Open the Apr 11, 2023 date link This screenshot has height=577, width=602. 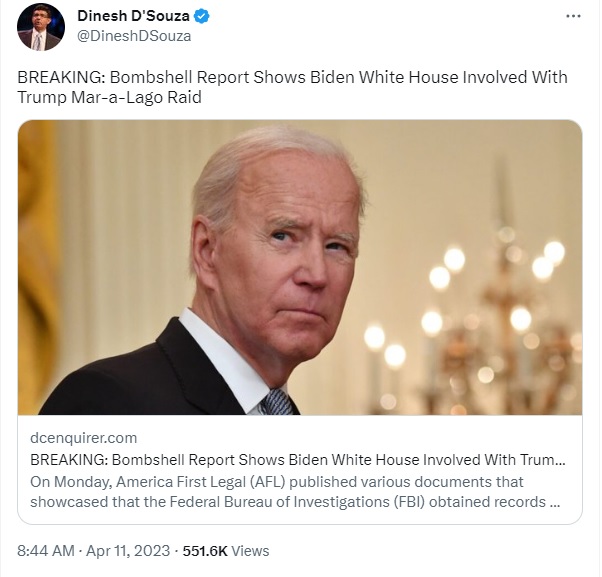[x=128, y=551]
